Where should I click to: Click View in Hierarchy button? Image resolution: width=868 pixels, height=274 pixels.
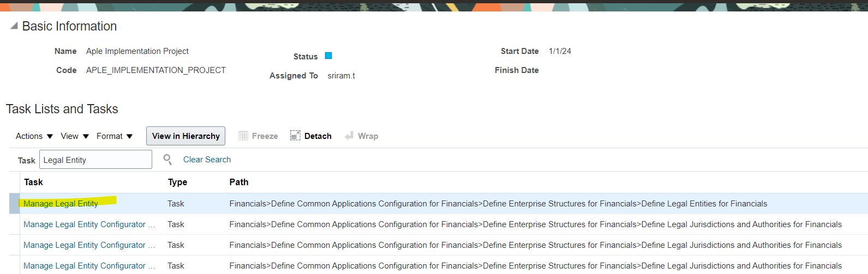(x=185, y=136)
